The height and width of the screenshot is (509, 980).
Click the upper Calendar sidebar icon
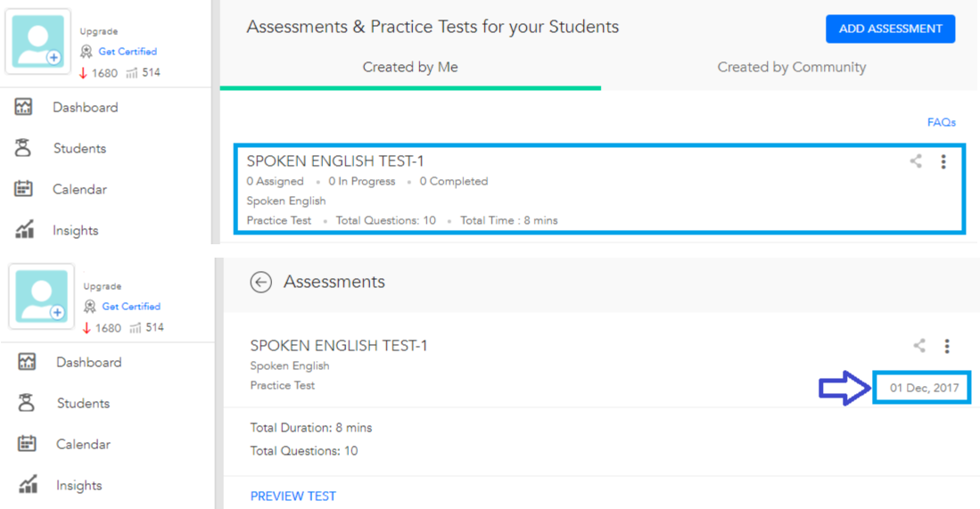[24, 189]
